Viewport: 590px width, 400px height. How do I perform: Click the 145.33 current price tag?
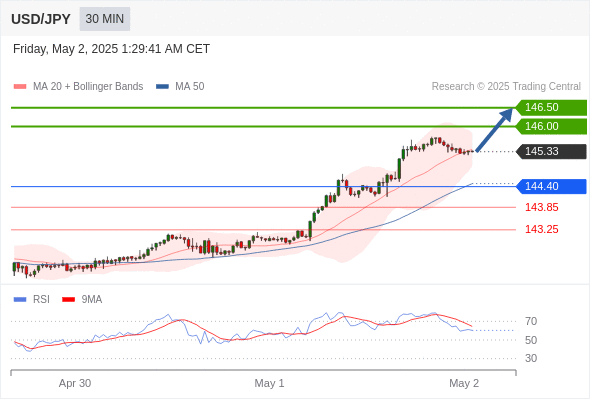[551, 152]
